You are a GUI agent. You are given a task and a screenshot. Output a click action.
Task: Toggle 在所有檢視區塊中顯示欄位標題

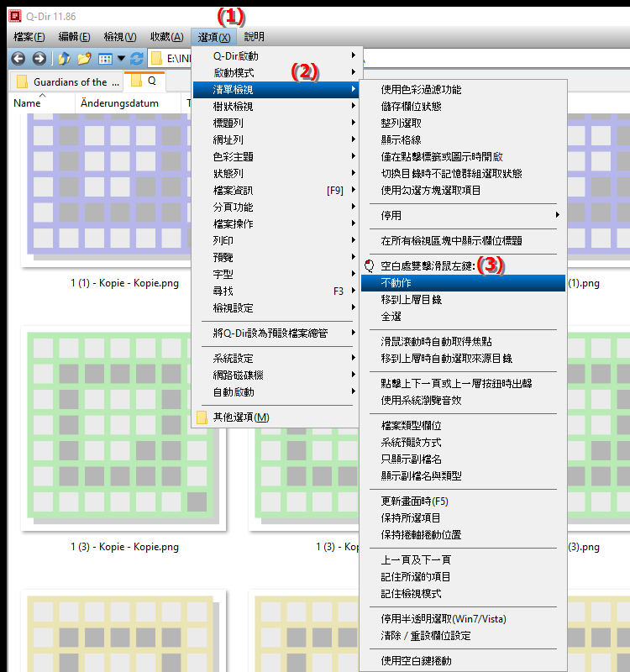(x=464, y=241)
